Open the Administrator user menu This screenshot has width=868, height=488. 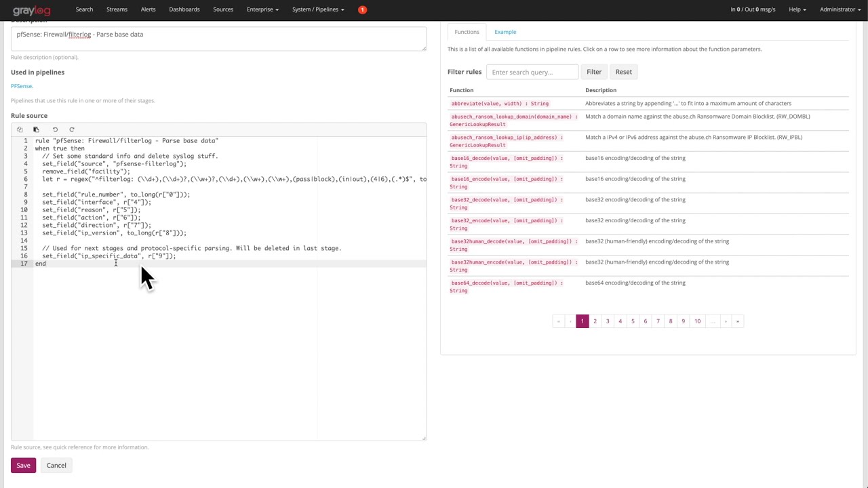840,9
